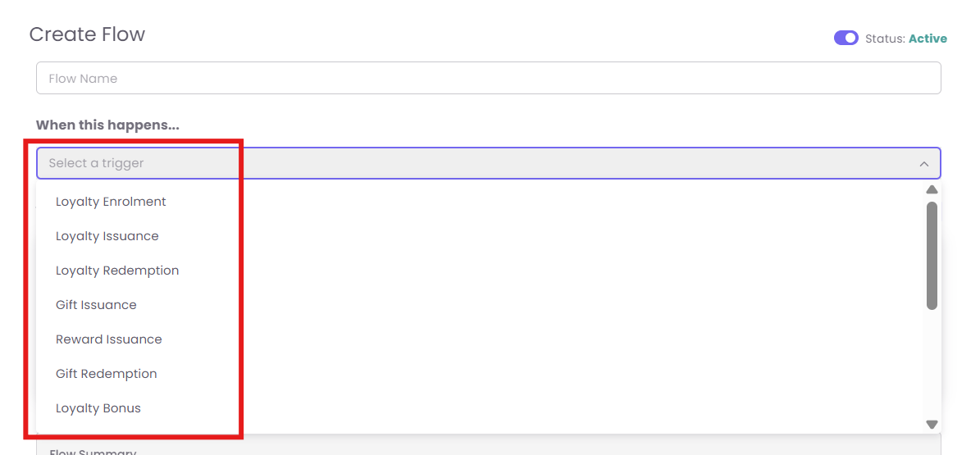
Task: Click the Select a trigger placeholder text
Action: [96, 163]
